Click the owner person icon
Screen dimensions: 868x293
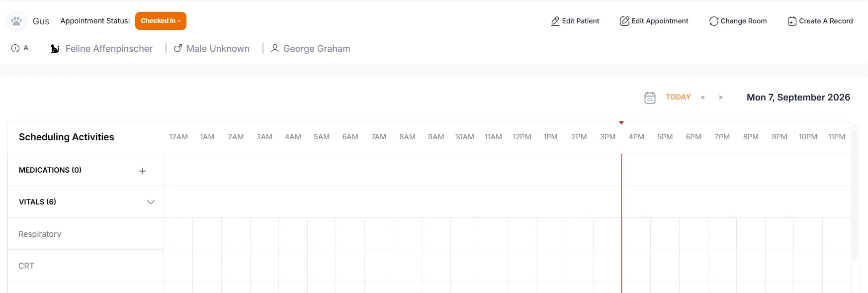click(x=274, y=48)
